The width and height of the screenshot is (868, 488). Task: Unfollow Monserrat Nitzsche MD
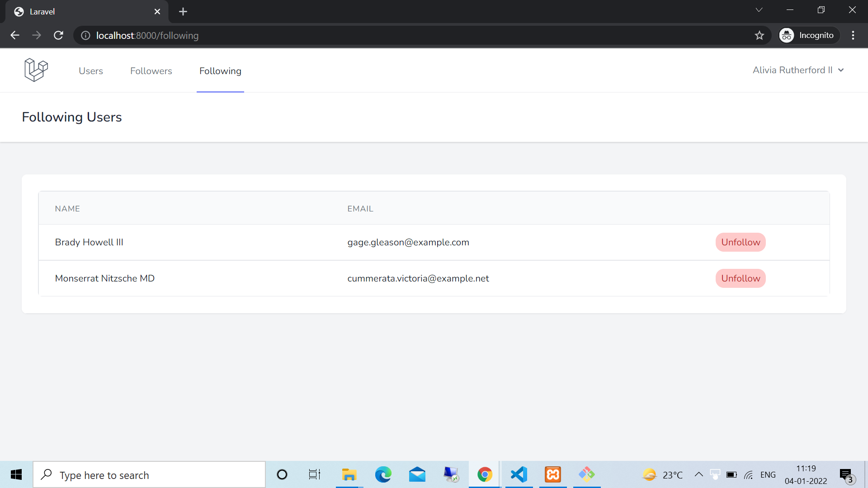[x=740, y=278]
